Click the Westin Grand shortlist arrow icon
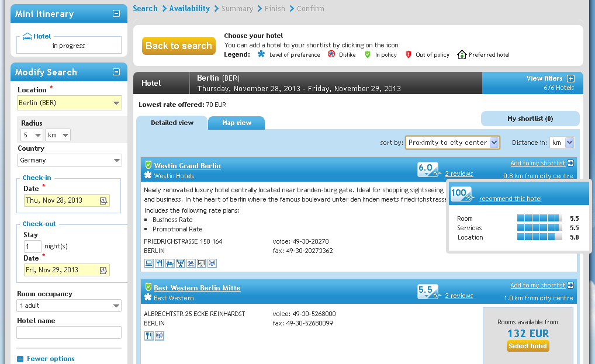 [570, 163]
